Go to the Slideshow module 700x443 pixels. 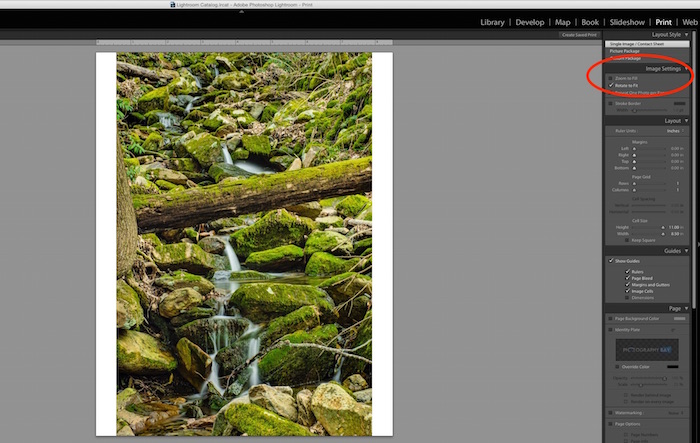[627, 21]
